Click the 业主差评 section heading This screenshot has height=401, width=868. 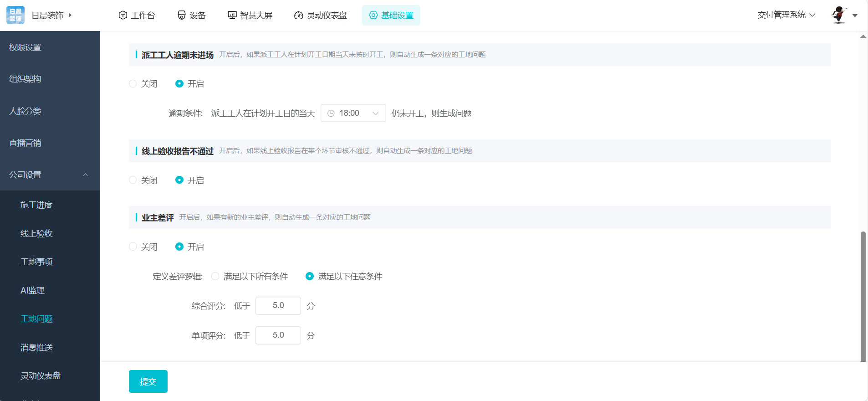point(158,217)
